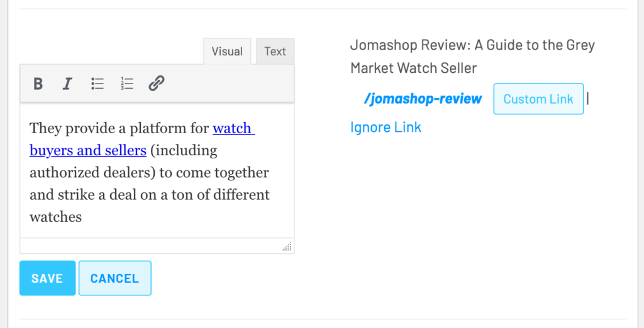This screenshot has width=644, height=328.
Task: Select Ignore Link for this suggestion
Action: tap(386, 128)
